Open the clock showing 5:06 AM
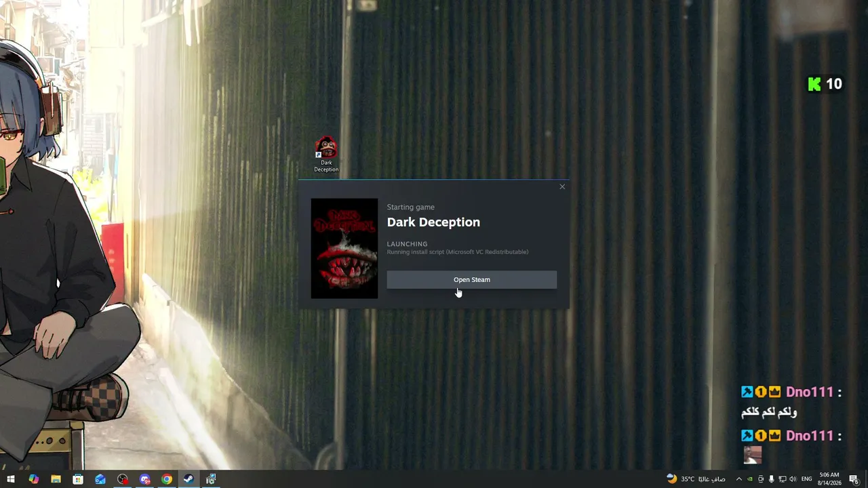 coord(830,479)
